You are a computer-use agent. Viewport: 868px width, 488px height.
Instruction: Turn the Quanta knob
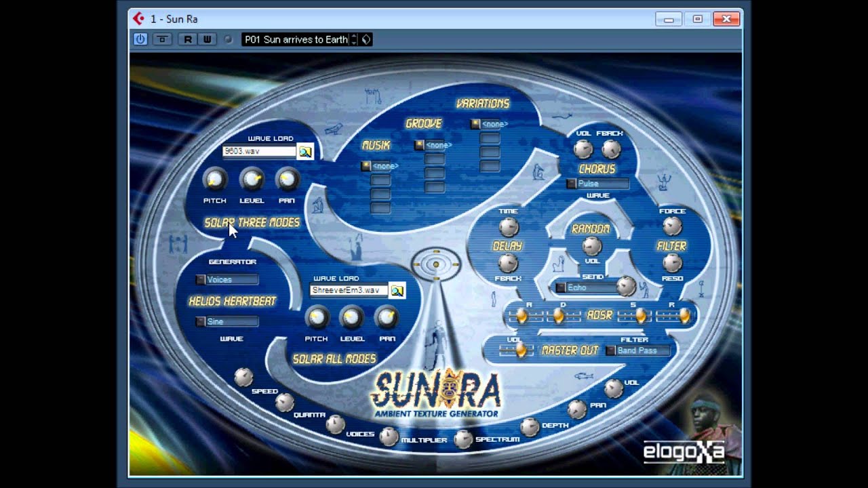285,403
